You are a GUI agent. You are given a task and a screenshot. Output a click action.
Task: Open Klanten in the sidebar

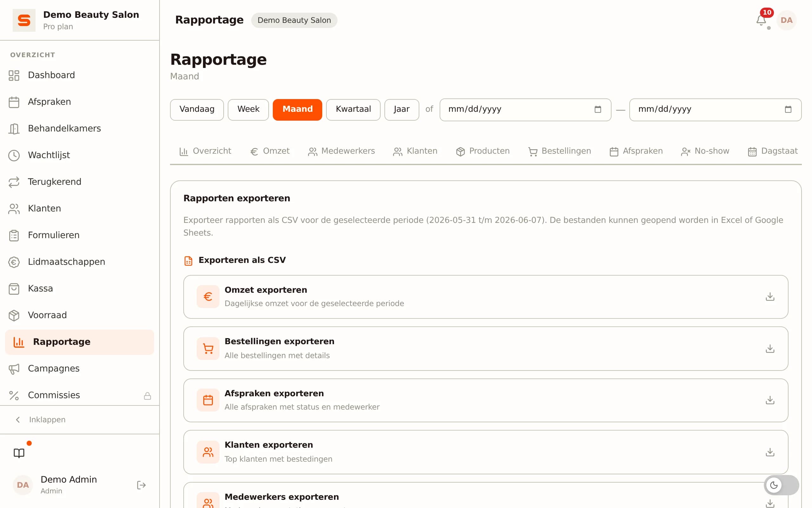pyautogui.click(x=80, y=208)
